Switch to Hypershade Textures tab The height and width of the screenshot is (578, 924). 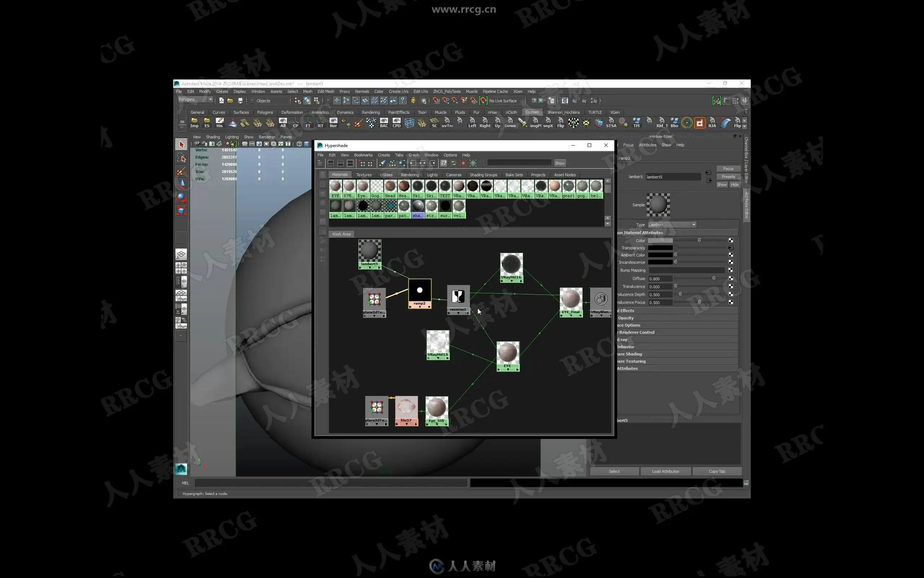click(x=363, y=175)
